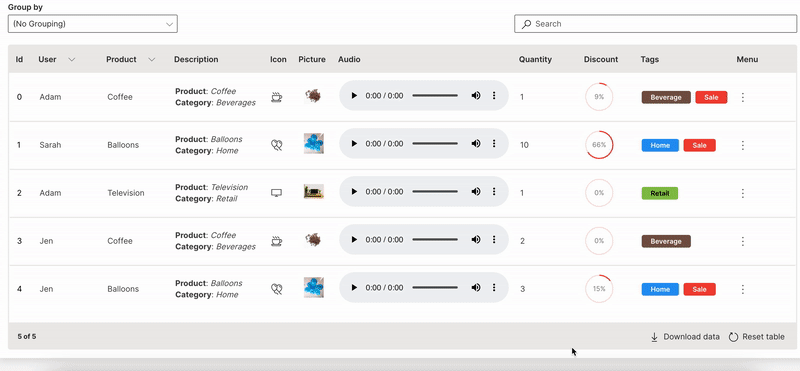Open the Group by dropdown
The height and width of the screenshot is (371, 800).
point(93,24)
